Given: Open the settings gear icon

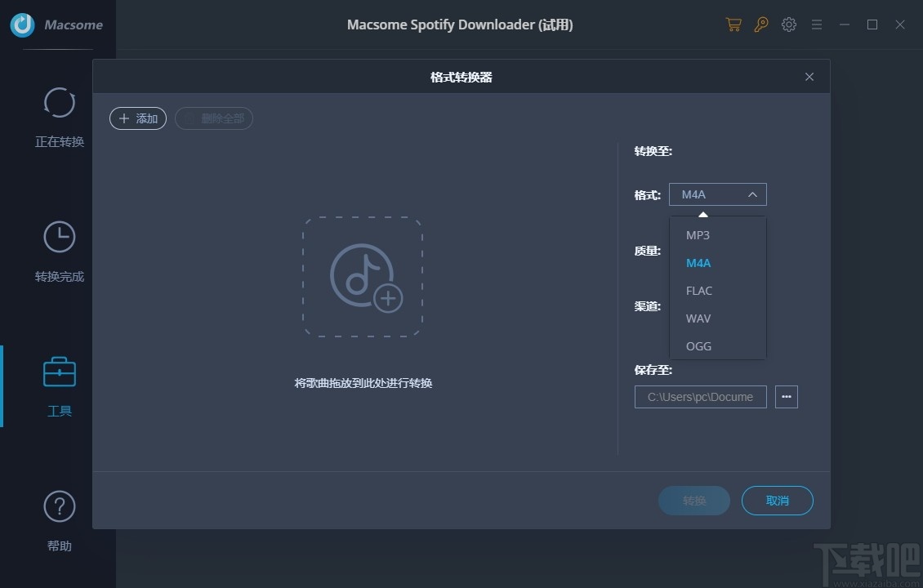Looking at the screenshot, I should click(x=788, y=24).
